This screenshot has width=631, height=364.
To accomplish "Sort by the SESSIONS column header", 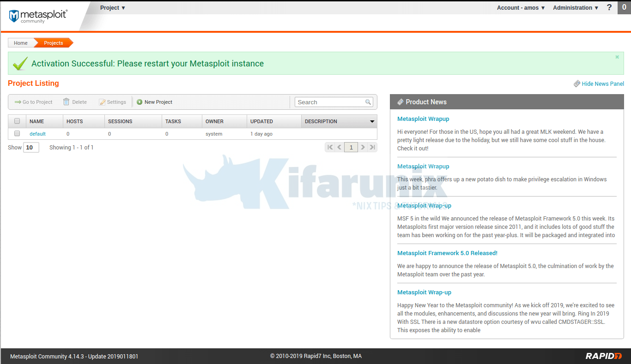I will pyautogui.click(x=133, y=121).
